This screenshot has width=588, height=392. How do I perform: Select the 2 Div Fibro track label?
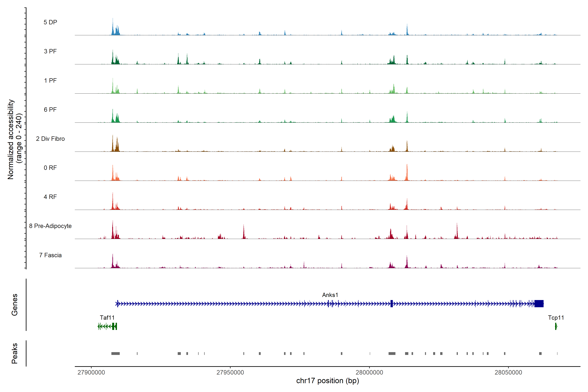[50, 139]
